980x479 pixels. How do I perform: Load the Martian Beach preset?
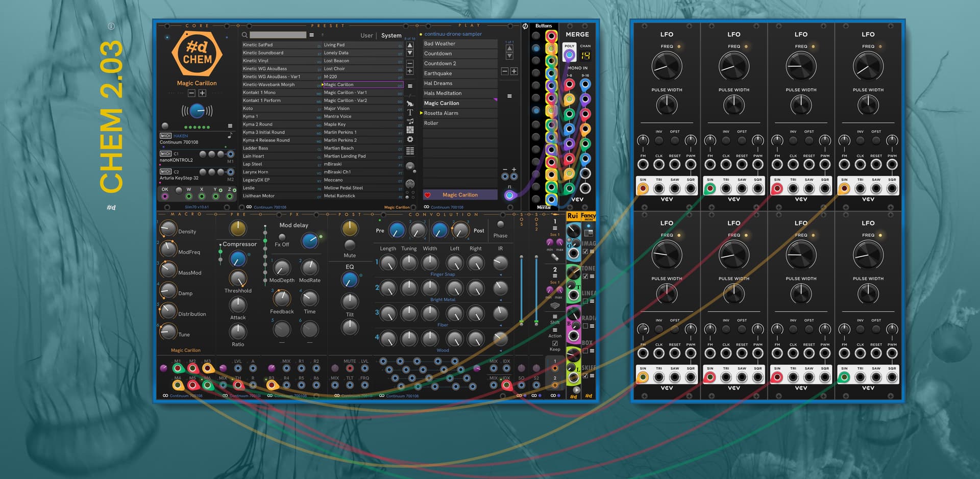click(x=363, y=148)
